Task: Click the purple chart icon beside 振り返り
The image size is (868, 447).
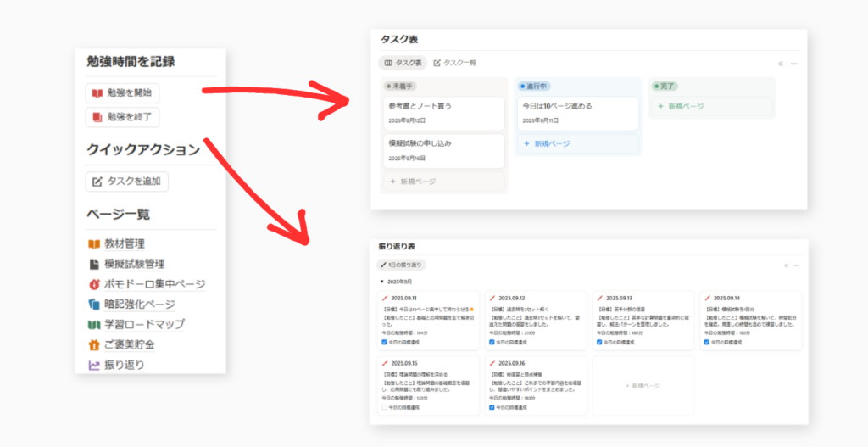Action: 94,366
